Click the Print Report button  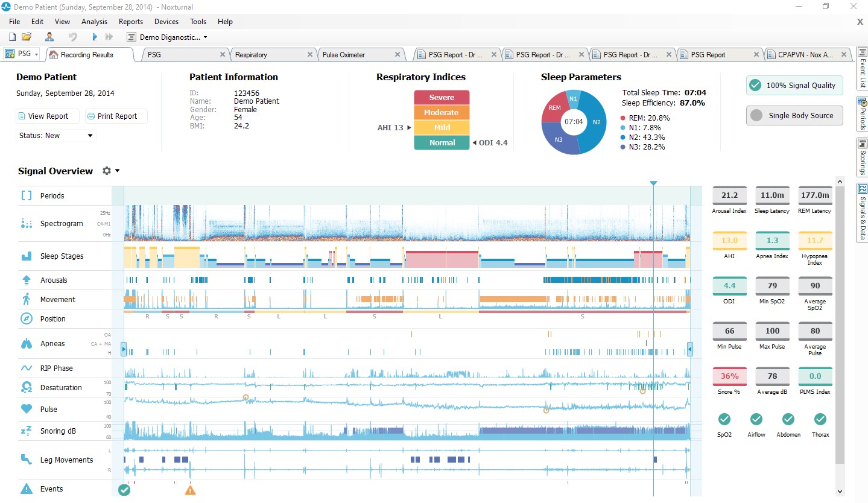click(x=116, y=116)
